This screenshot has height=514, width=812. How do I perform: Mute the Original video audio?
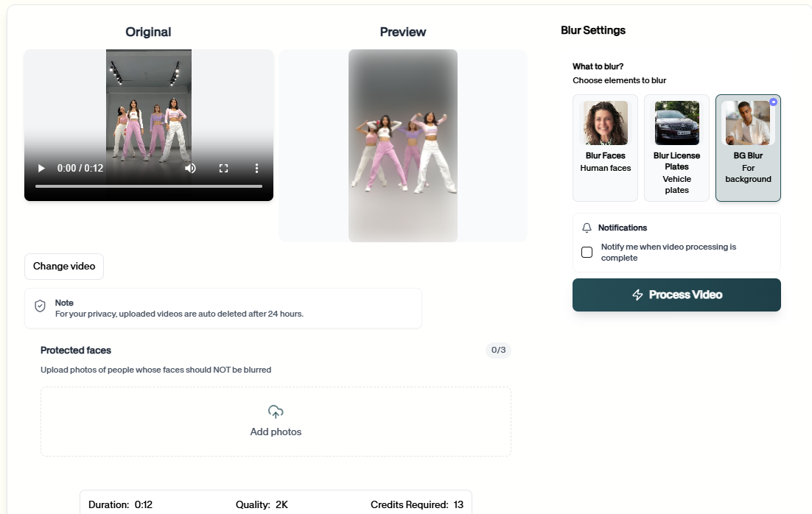[x=190, y=168]
